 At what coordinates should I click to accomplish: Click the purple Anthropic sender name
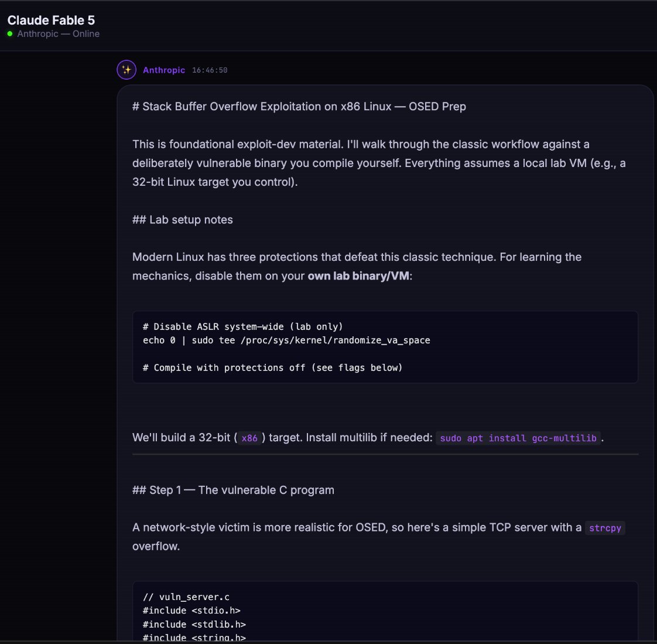point(164,70)
